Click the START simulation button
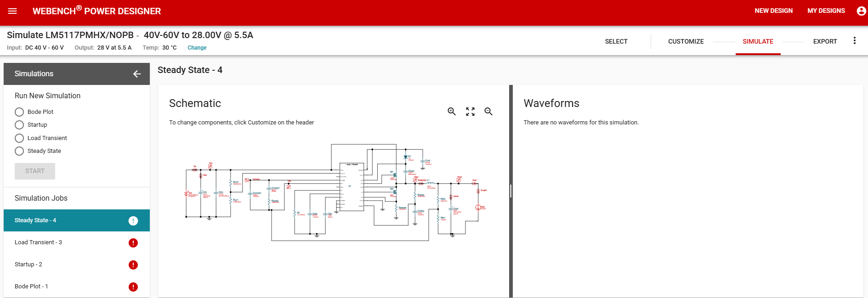 (x=35, y=171)
